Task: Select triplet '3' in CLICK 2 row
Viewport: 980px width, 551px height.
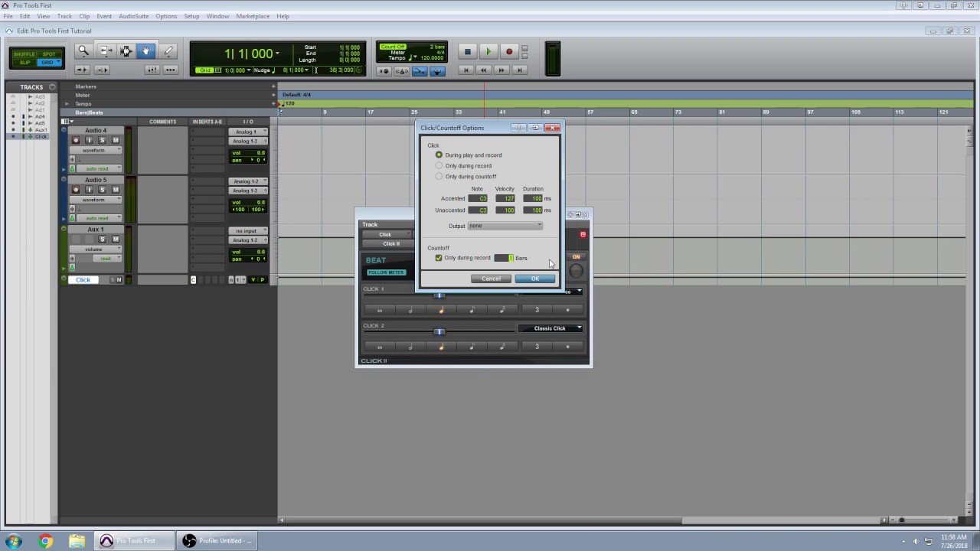Action: tap(537, 347)
